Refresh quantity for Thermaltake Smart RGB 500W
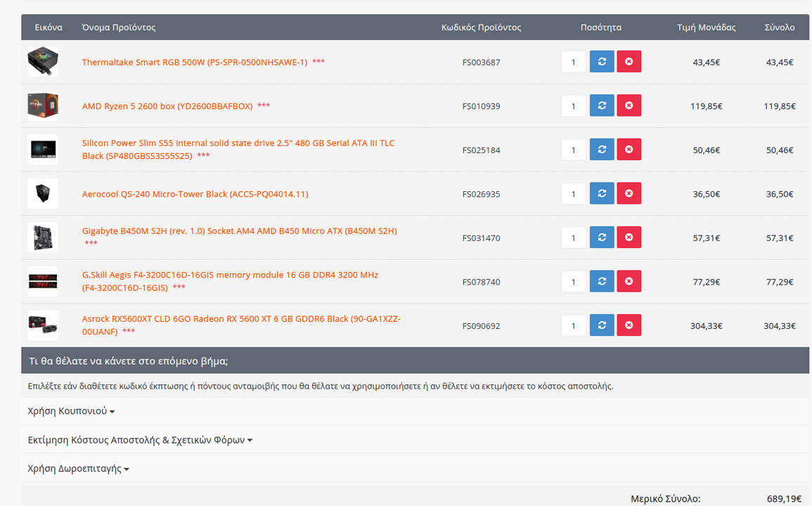 pos(601,62)
